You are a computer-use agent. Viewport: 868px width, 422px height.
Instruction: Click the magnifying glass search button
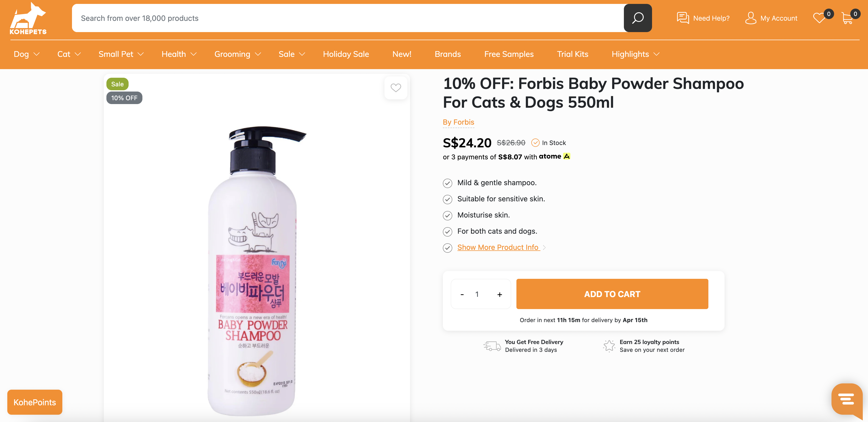pyautogui.click(x=637, y=18)
